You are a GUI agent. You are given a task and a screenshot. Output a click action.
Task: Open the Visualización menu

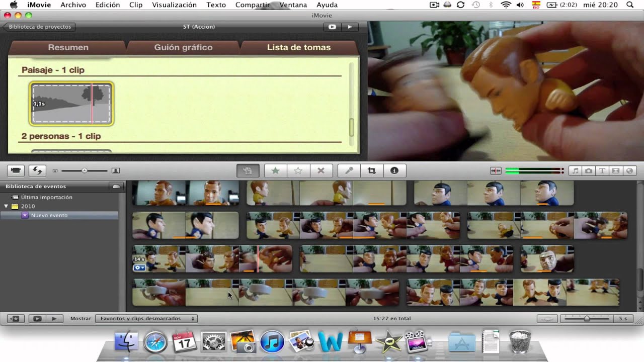[174, 5]
